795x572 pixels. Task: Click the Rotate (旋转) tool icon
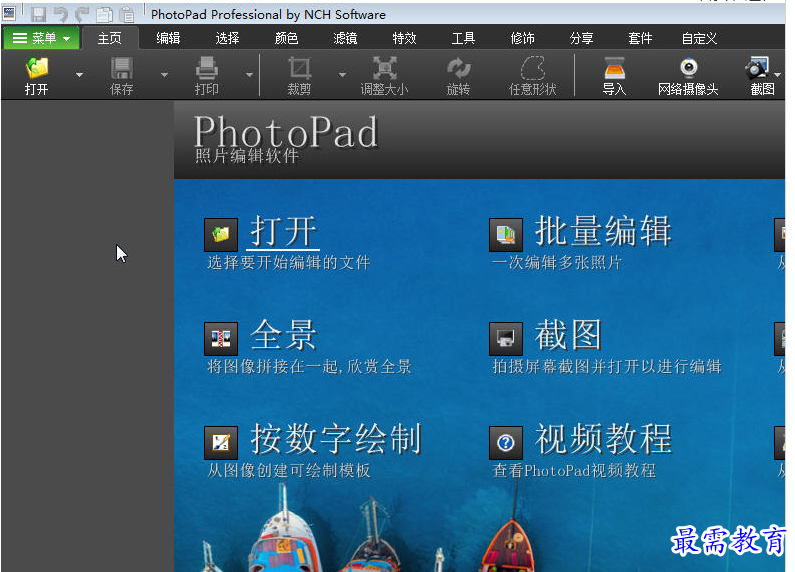[458, 68]
